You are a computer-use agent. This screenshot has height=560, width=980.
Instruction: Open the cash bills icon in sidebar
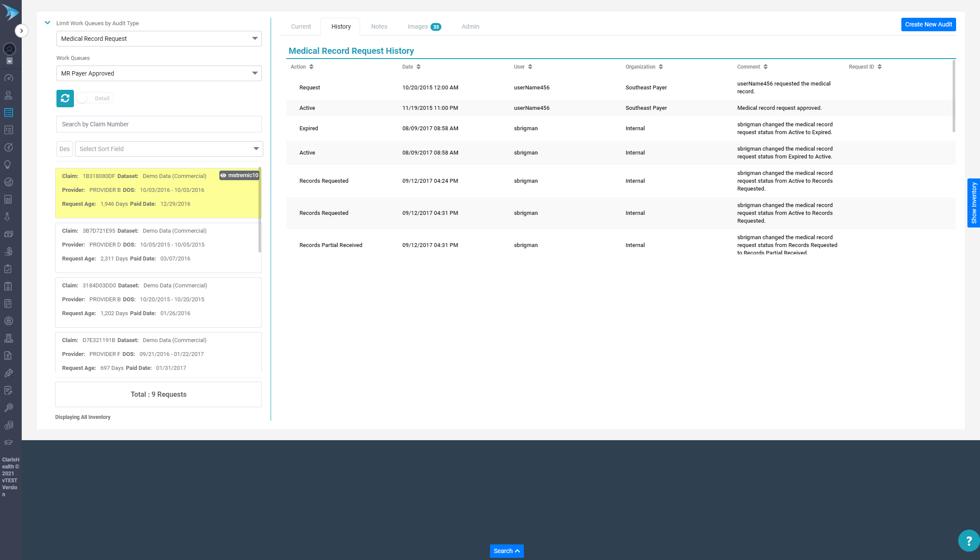pyautogui.click(x=9, y=234)
